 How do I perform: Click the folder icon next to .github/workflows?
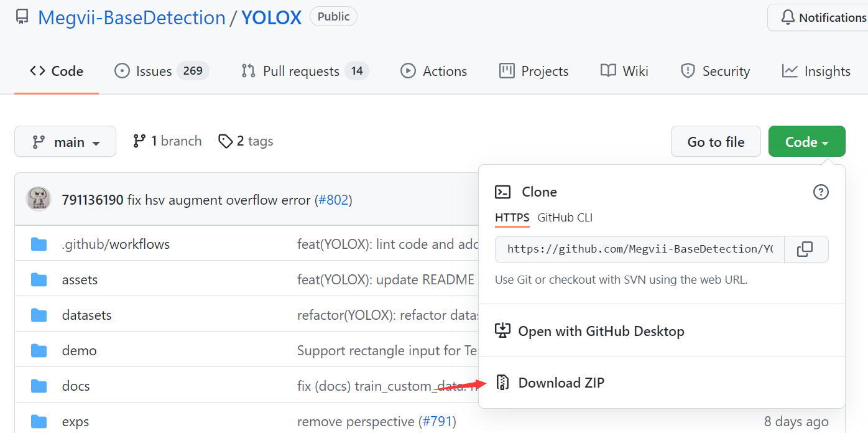(39, 244)
